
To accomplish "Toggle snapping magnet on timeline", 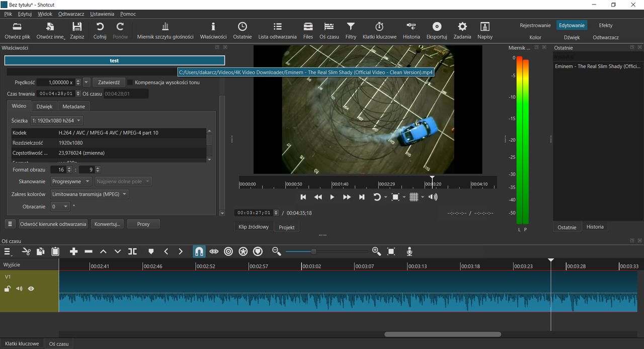I will pos(199,251).
